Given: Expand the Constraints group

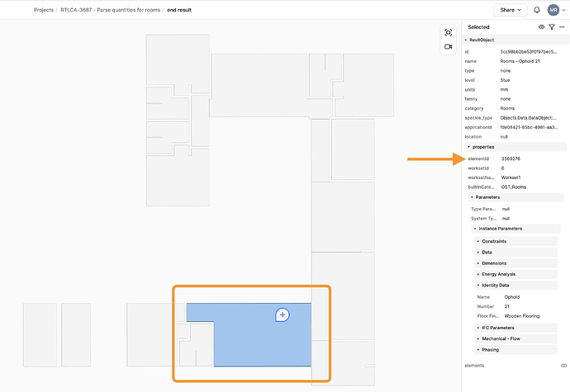Looking at the screenshot, I should point(515,241).
